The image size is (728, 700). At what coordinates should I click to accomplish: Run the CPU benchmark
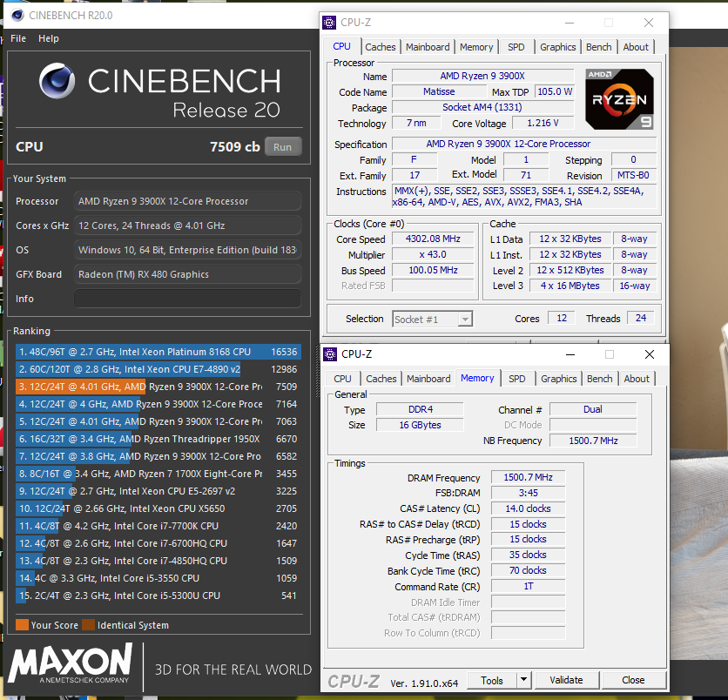[282, 147]
